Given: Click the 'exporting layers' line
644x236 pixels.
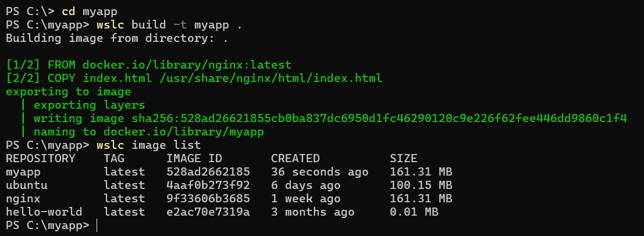Looking at the screenshot, I should coord(90,105).
